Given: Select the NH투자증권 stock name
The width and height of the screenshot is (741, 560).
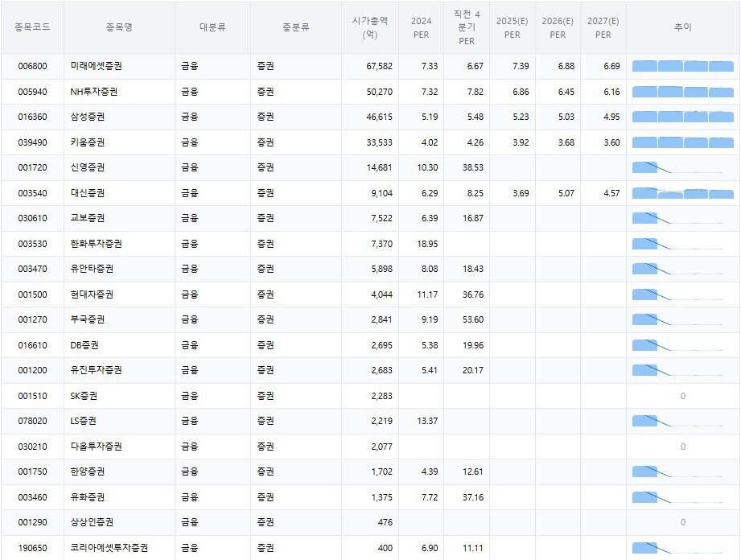Looking at the screenshot, I should (x=93, y=92).
